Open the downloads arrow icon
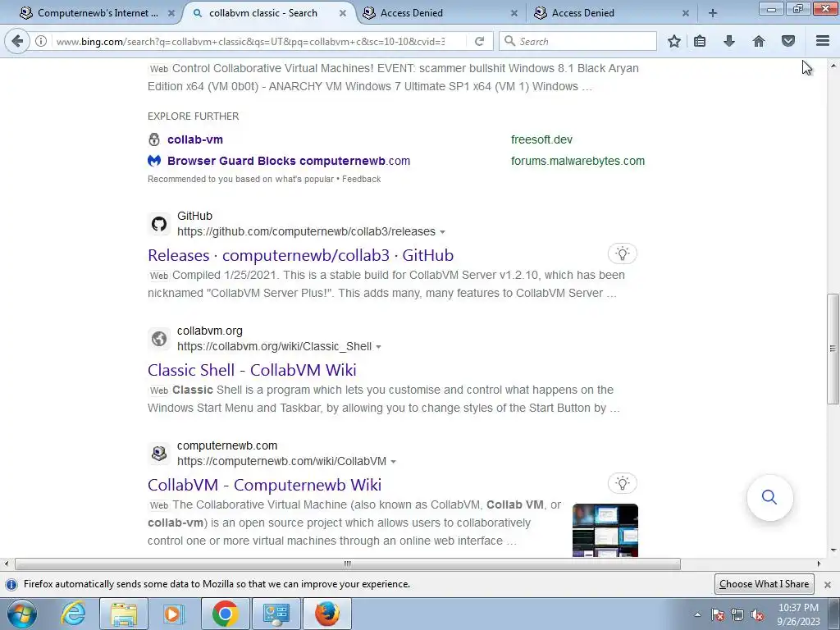840x630 pixels. click(729, 41)
